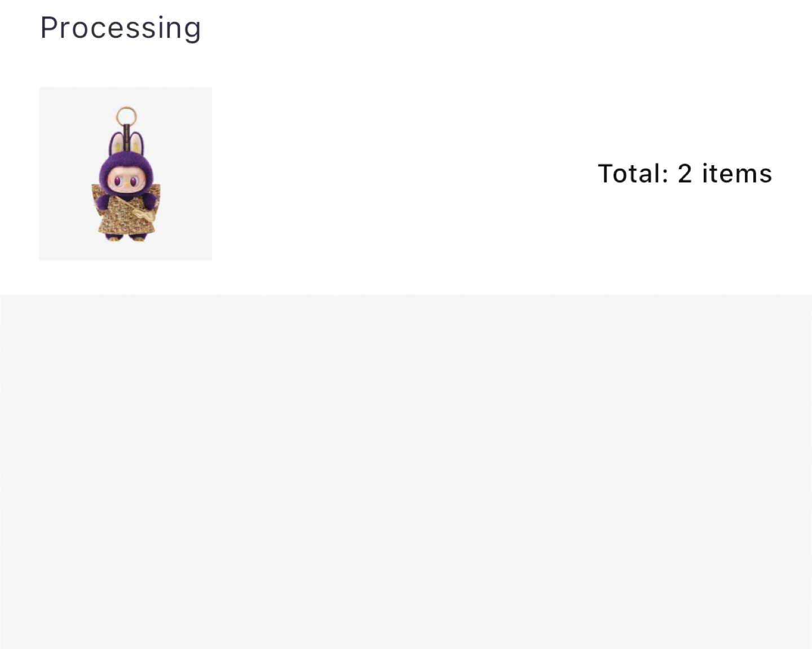Image resolution: width=812 pixels, height=649 pixels.
Task: Click the word "Total:" in the order summary
Action: pyautogui.click(x=633, y=174)
